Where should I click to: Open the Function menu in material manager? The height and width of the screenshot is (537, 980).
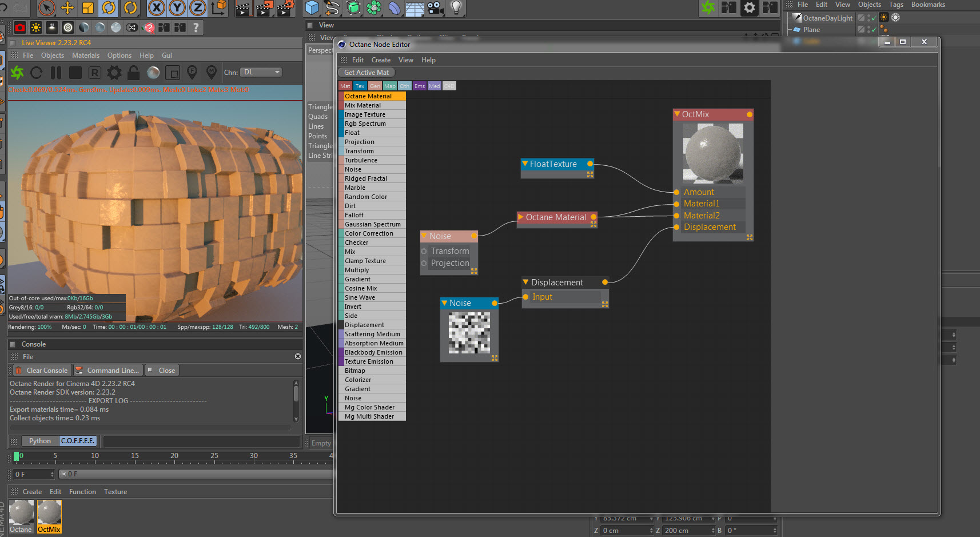[x=83, y=492]
